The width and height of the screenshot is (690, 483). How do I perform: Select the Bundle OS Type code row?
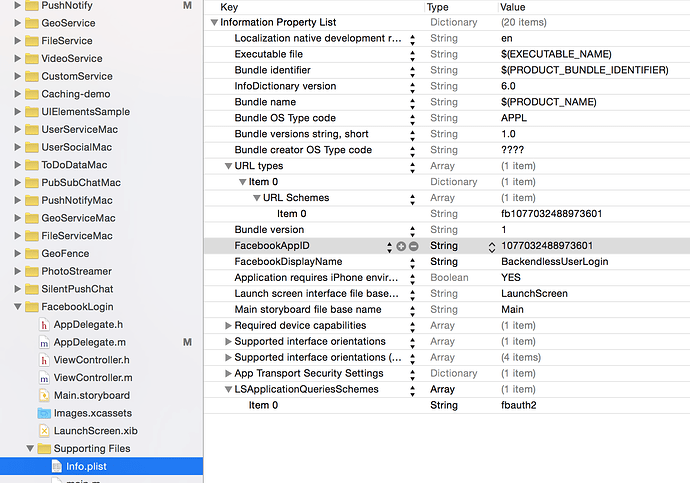coord(447,118)
